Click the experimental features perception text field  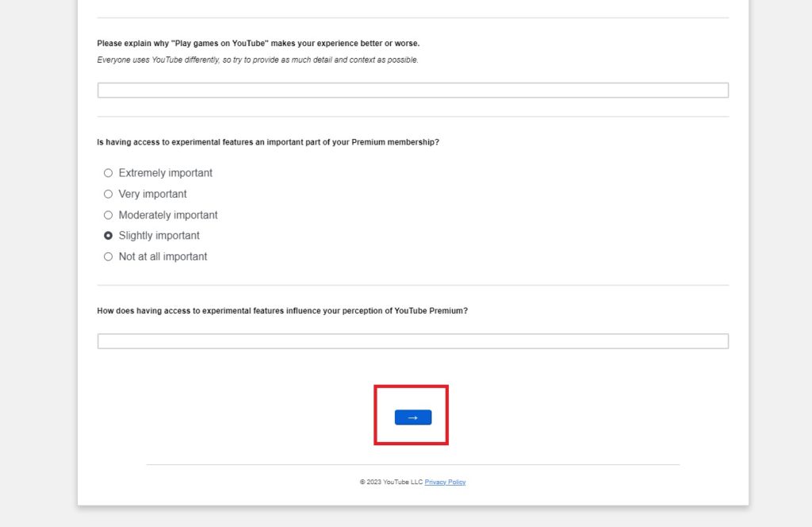(x=412, y=340)
